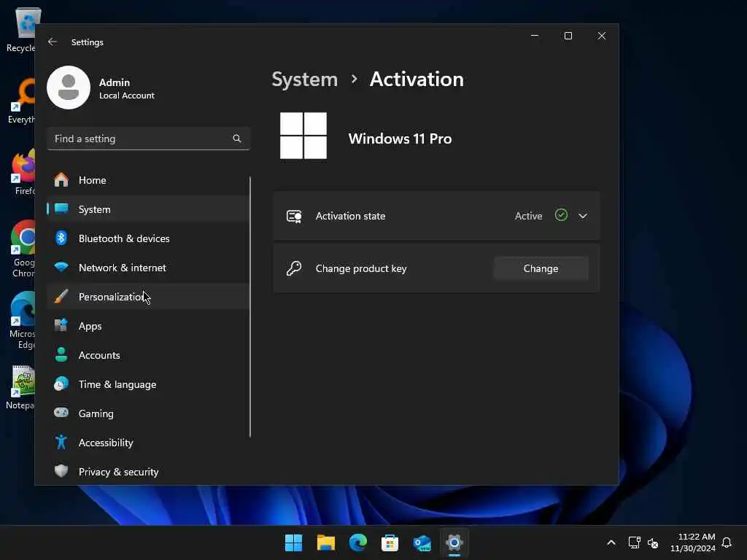Click the activation certificate icon

(x=294, y=216)
